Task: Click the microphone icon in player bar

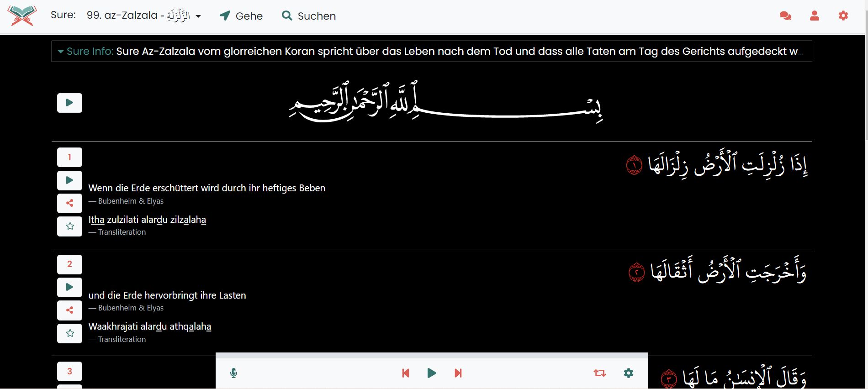Action: [233, 373]
